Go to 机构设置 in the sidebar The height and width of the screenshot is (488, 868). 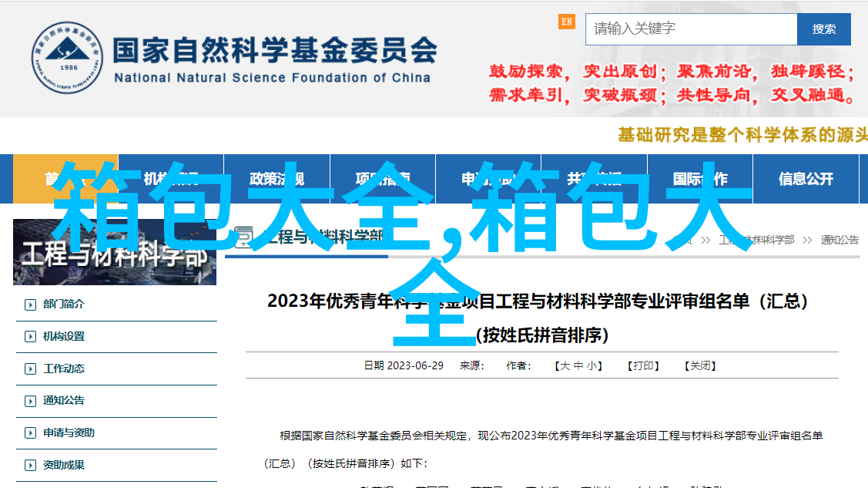click(x=64, y=336)
